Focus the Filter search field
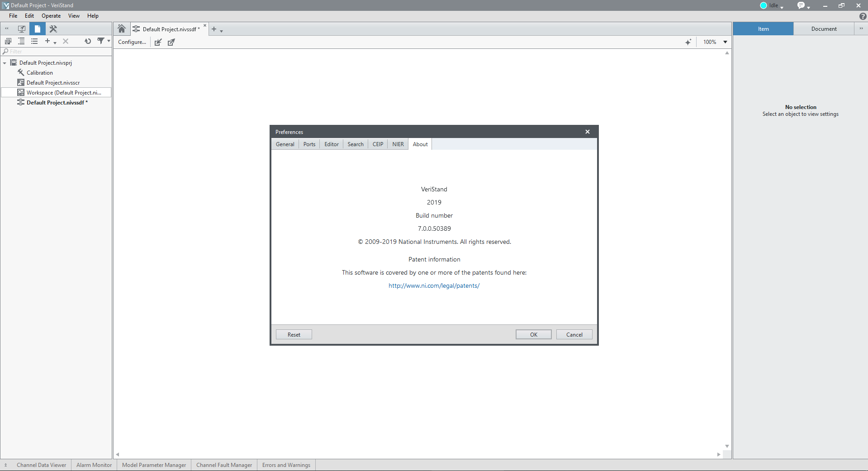Screen dimensions: 868x471 tap(56, 52)
